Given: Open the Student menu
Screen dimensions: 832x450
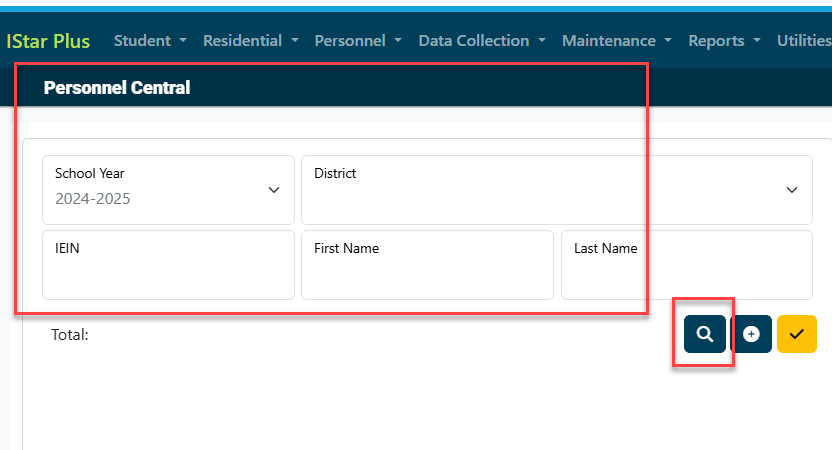Looking at the screenshot, I should (150, 41).
